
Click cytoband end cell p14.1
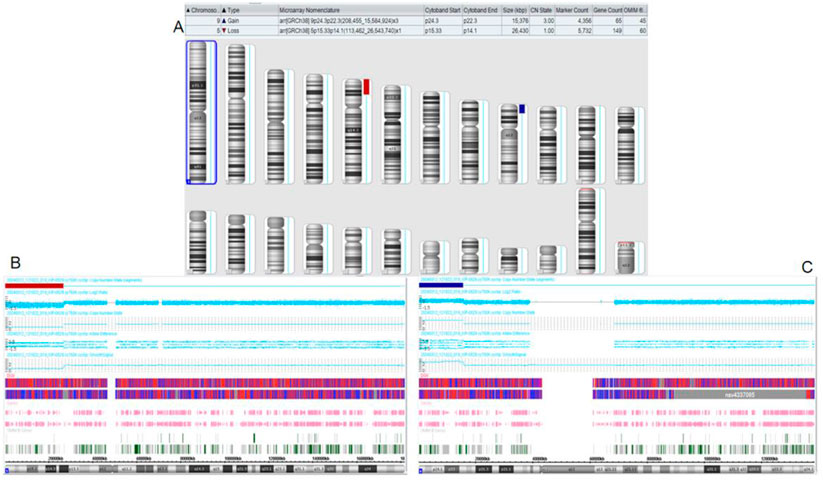[480, 31]
